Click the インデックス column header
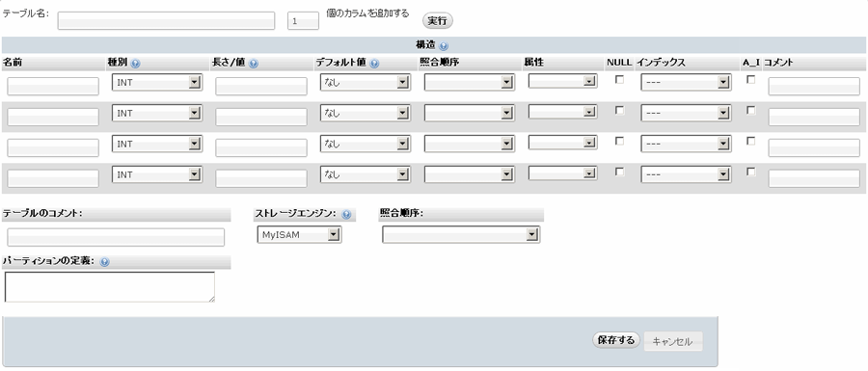868x371 pixels. [661, 63]
